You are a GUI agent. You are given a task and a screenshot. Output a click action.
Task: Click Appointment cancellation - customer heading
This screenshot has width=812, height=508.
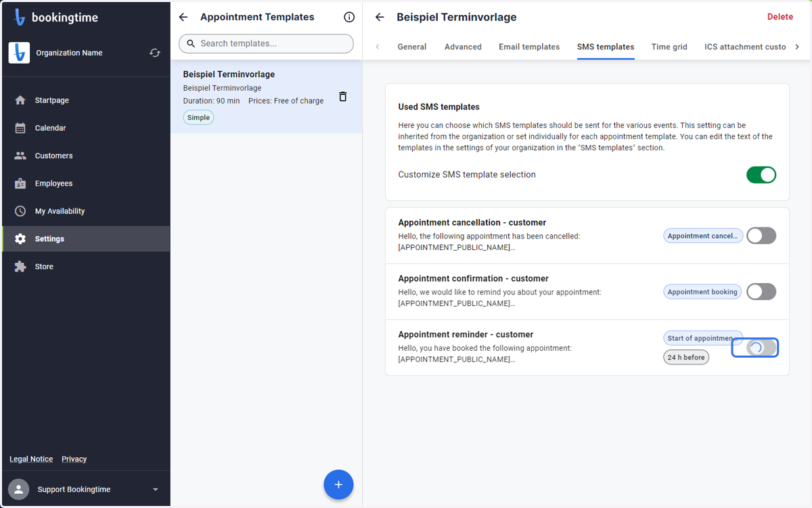click(x=472, y=222)
